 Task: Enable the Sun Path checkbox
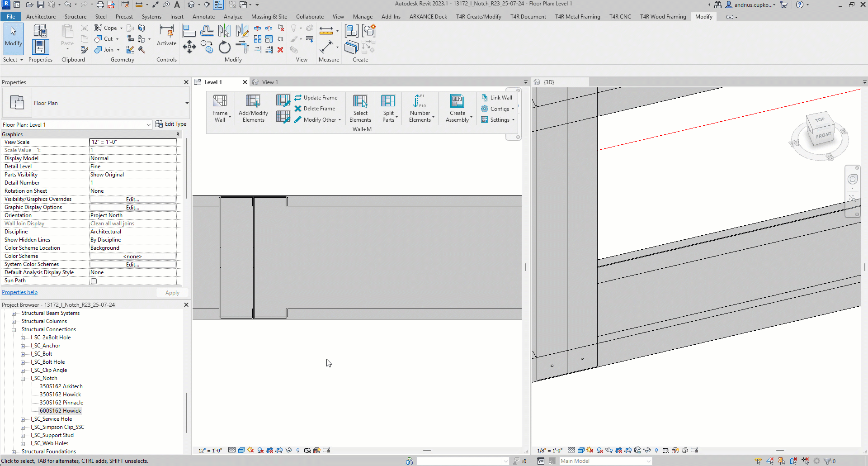pyautogui.click(x=94, y=281)
